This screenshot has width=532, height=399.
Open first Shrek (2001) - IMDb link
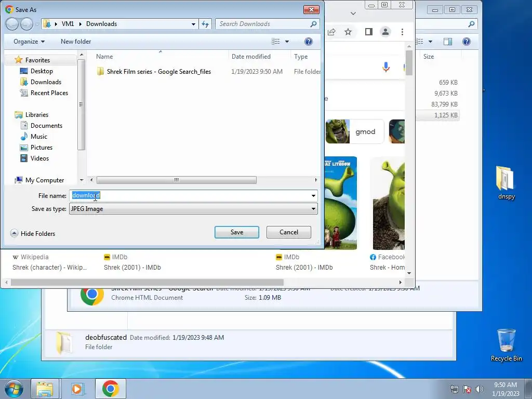(132, 268)
